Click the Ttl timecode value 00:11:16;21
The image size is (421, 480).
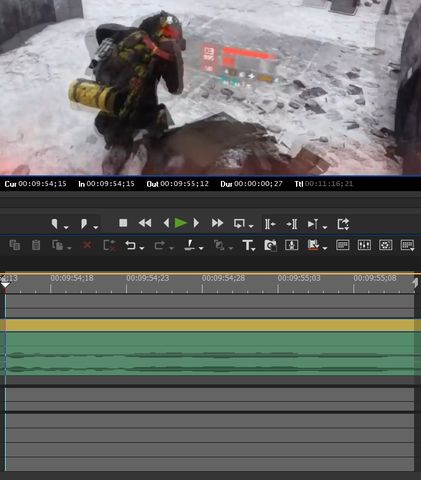pos(329,184)
